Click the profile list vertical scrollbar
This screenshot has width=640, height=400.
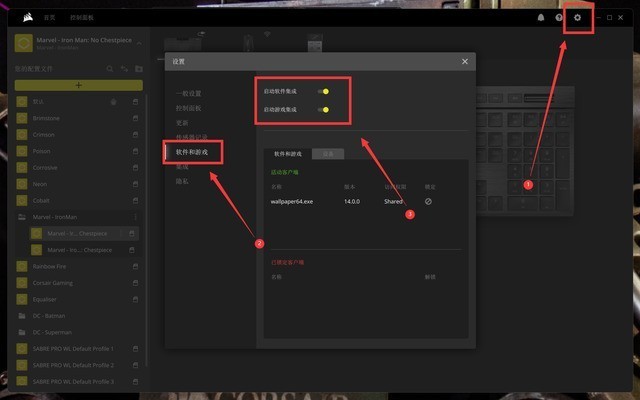(145, 231)
